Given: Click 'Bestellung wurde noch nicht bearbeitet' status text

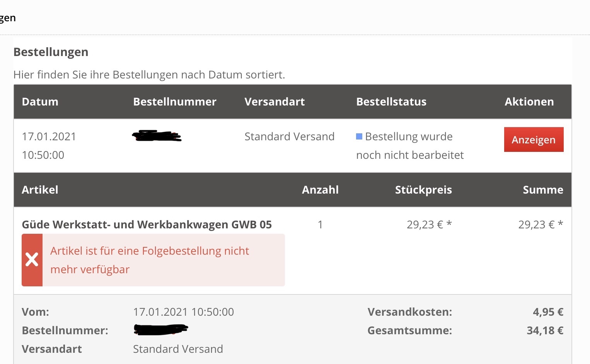Looking at the screenshot, I should pyautogui.click(x=410, y=146).
